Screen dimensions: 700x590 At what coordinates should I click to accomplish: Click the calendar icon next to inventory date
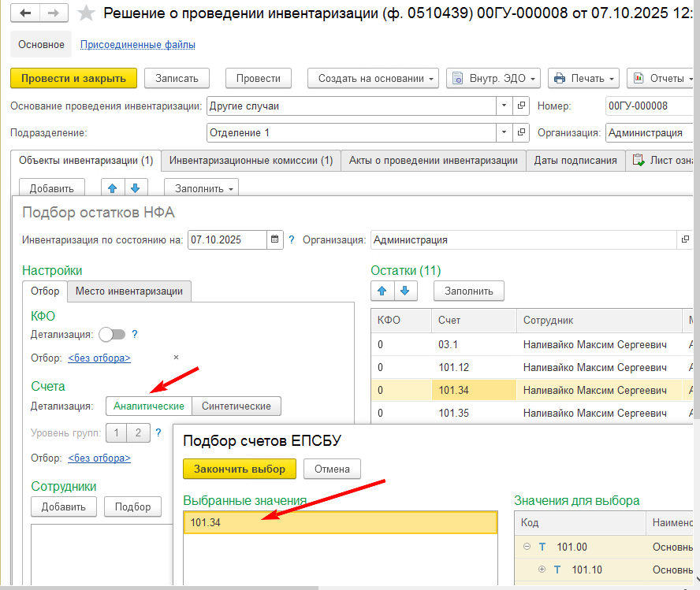[275, 239]
